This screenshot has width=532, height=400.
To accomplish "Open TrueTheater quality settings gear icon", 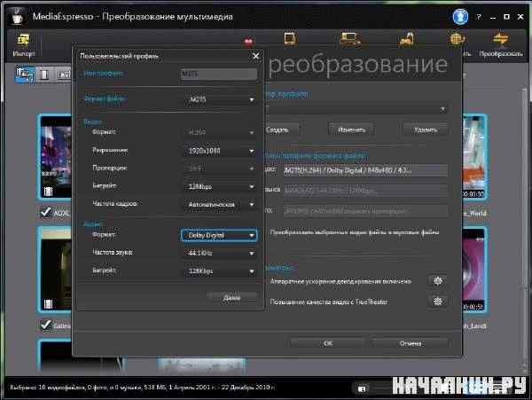I will 438,302.
